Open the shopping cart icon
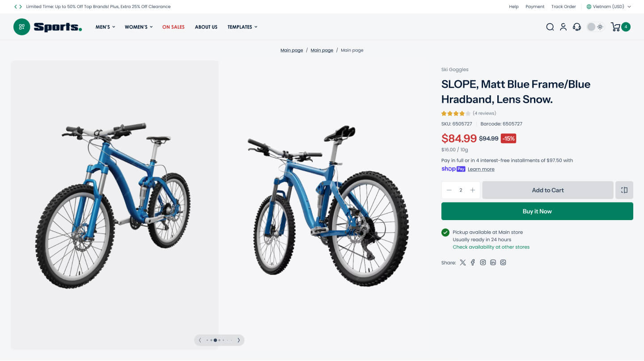644x361 pixels. 616,27
